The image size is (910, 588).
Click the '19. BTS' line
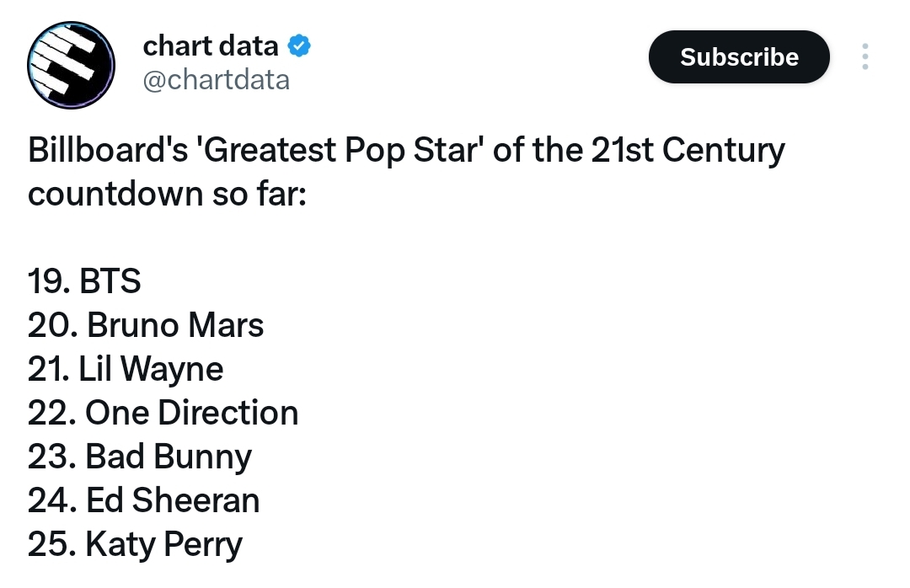84,281
